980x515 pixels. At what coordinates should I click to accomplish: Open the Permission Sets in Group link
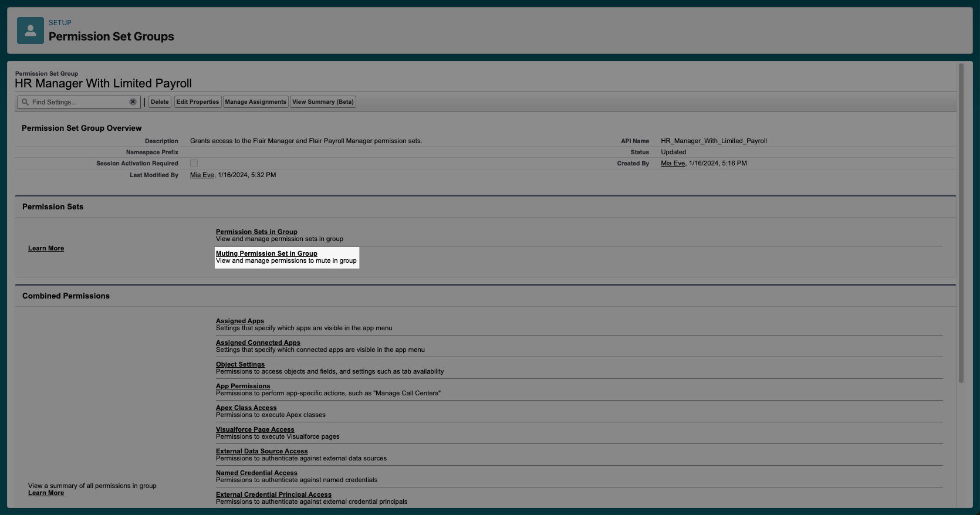click(256, 232)
